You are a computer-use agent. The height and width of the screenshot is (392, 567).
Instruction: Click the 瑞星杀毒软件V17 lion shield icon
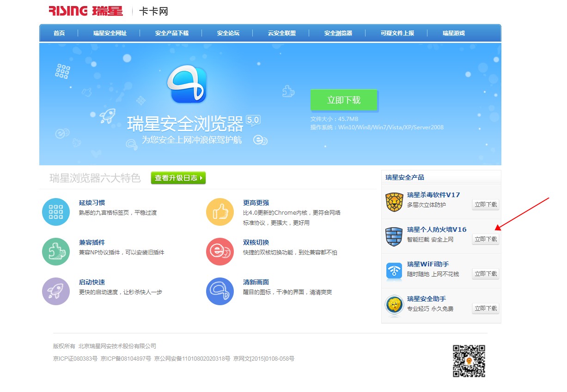(394, 202)
